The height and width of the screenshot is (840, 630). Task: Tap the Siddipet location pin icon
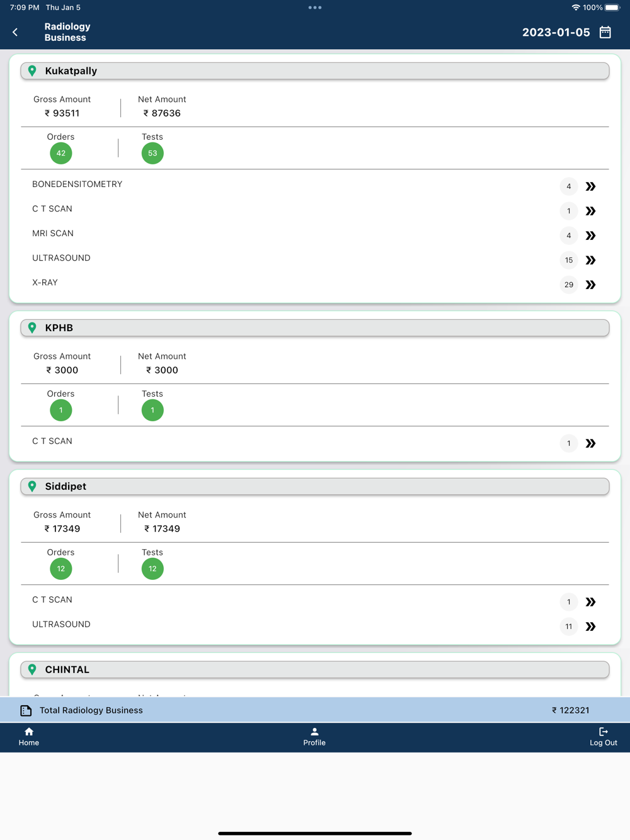point(32,487)
